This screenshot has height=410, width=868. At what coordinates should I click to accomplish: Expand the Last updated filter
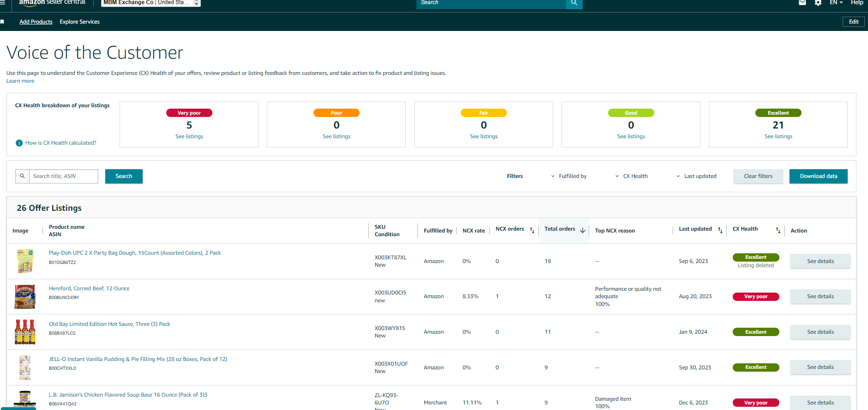coord(696,176)
